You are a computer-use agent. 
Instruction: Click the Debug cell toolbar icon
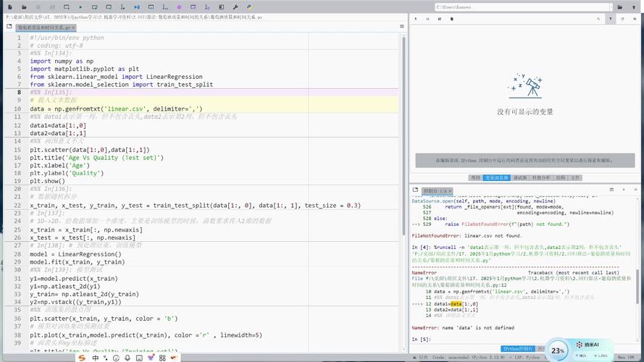tap(151, 7)
